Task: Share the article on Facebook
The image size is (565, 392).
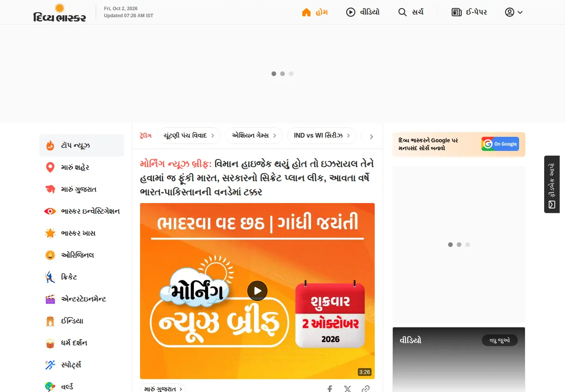Action: [x=330, y=389]
